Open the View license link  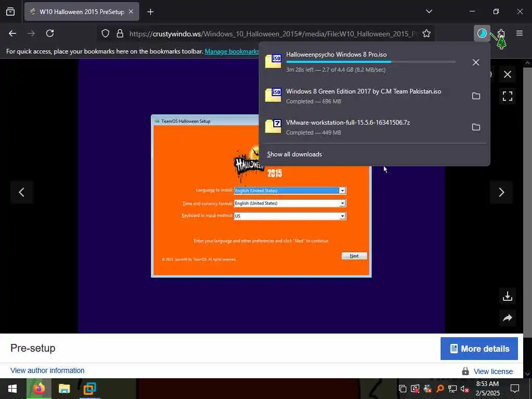pos(493,371)
